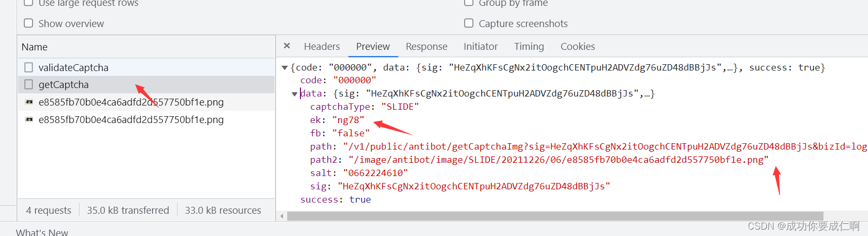Click the path2 image URL value
Screen dimensions: 868x236
click(x=559, y=160)
